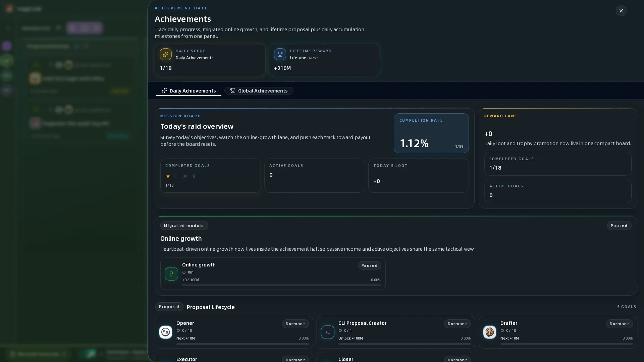Image resolution: width=644 pixels, height=362 pixels.
Task: Click the Migrated module tag
Action: coord(184,226)
